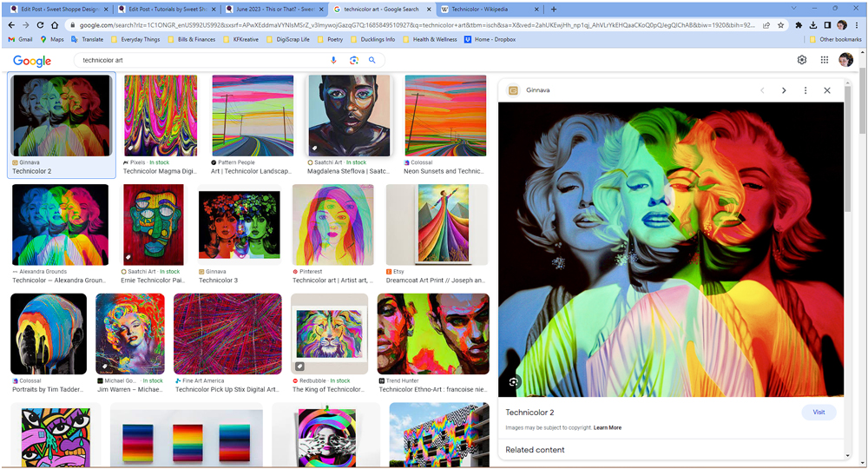The width and height of the screenshot is (868, 469).
Task: Start voice search with the microphone icon
Action: click(x=333, y=60)
